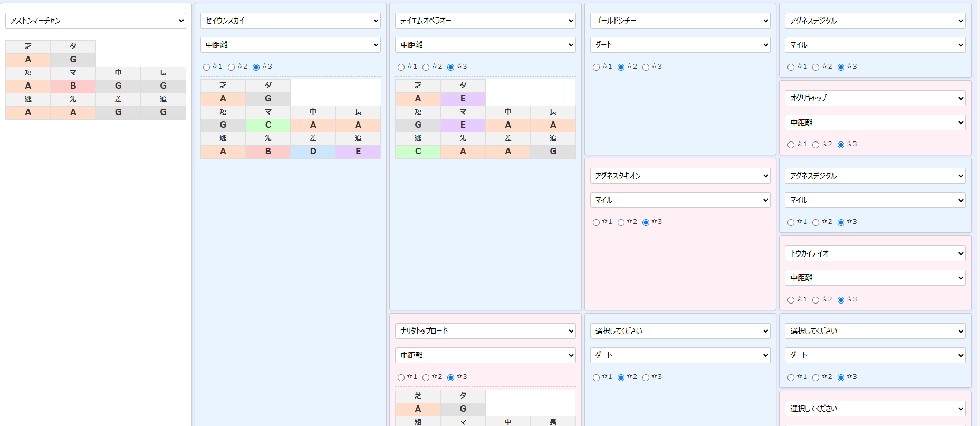This screenshot has height=426, width=980.
Task: Click the green C grade in テイエムオペラオー's table
Action: (x=418, y=152)
